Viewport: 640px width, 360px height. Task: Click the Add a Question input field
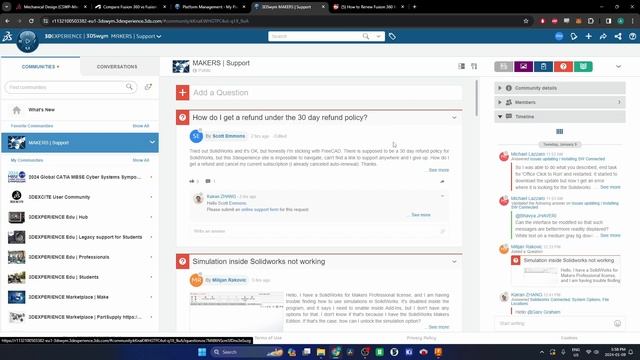click(327, 93)
